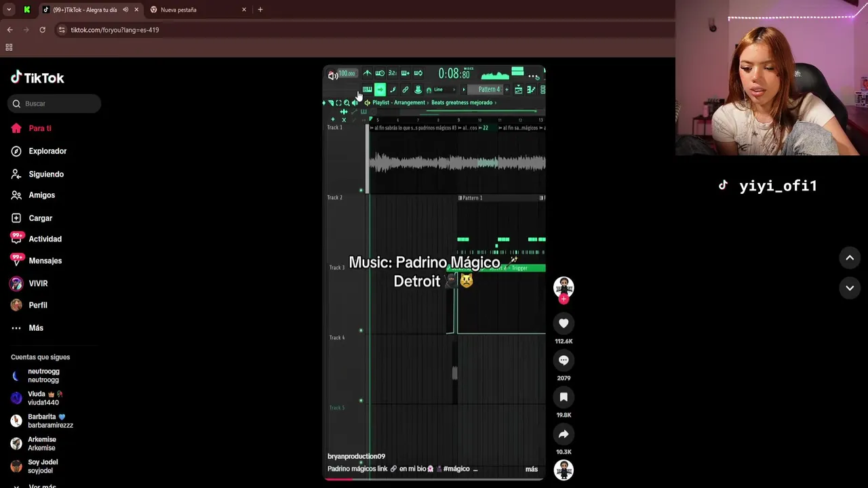Go back in browser history

point(9,30)
